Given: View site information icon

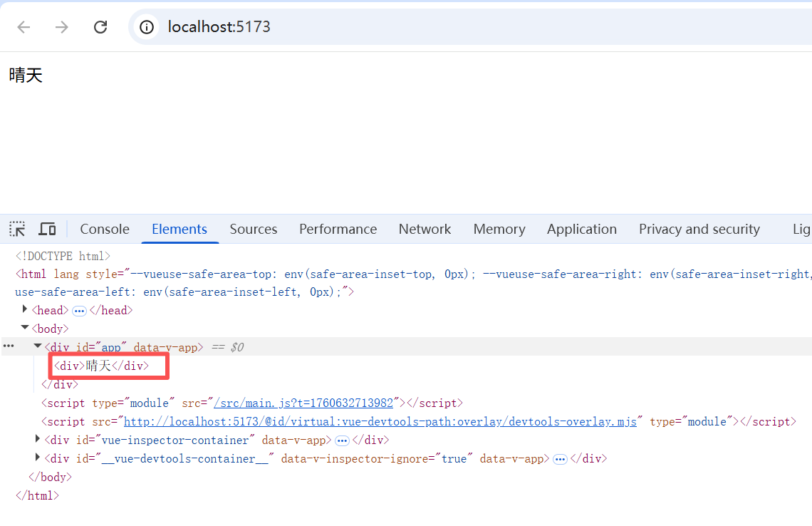Looking at the screenshot, I should pos(147,27).
